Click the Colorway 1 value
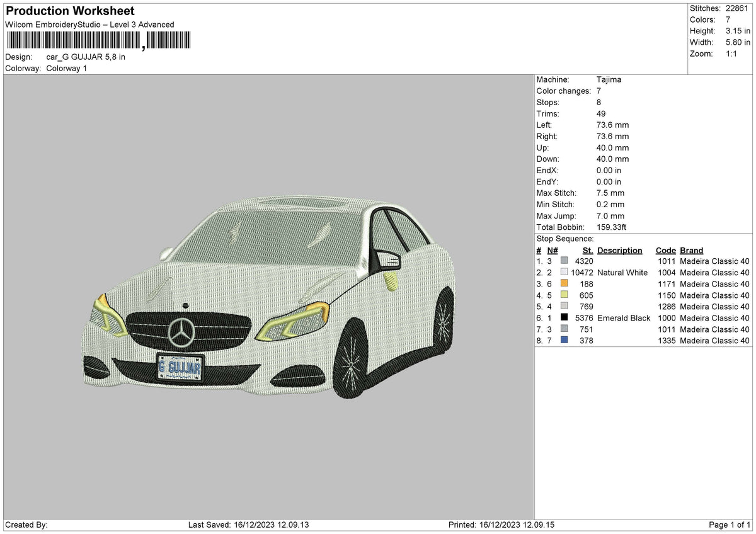Viewport: 756px width, 534px height. (66, 69)
